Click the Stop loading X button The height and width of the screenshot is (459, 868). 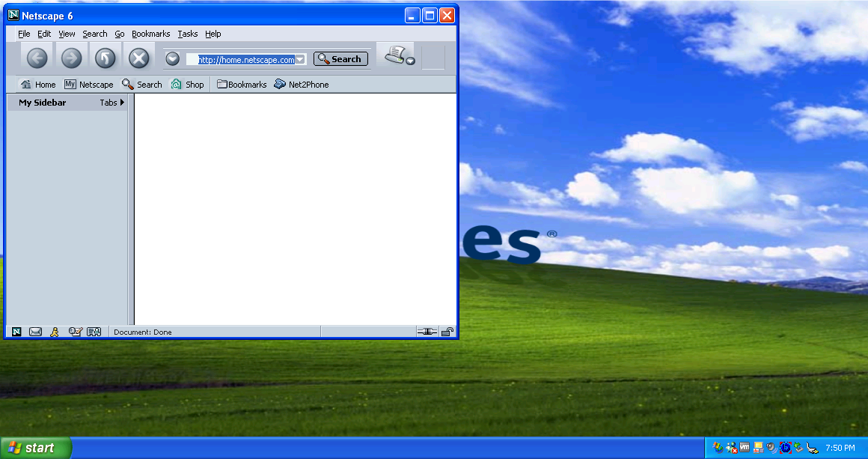coord(138,58)
